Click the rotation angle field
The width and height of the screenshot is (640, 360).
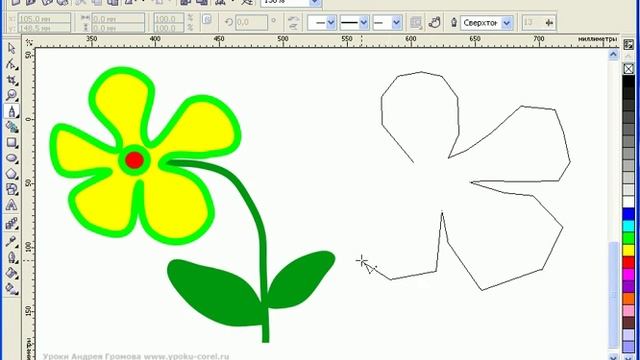pyautogui.click(x=251, y=22)
